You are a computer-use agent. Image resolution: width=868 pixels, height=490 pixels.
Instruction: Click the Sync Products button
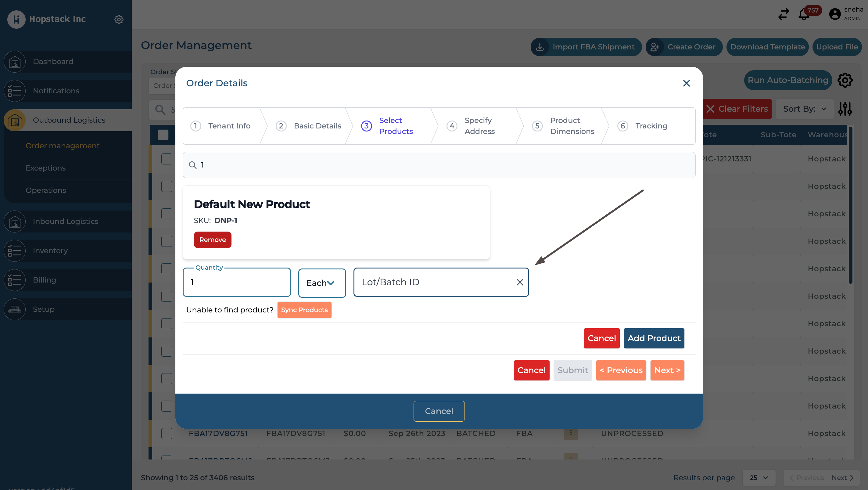tap(304, 310)
